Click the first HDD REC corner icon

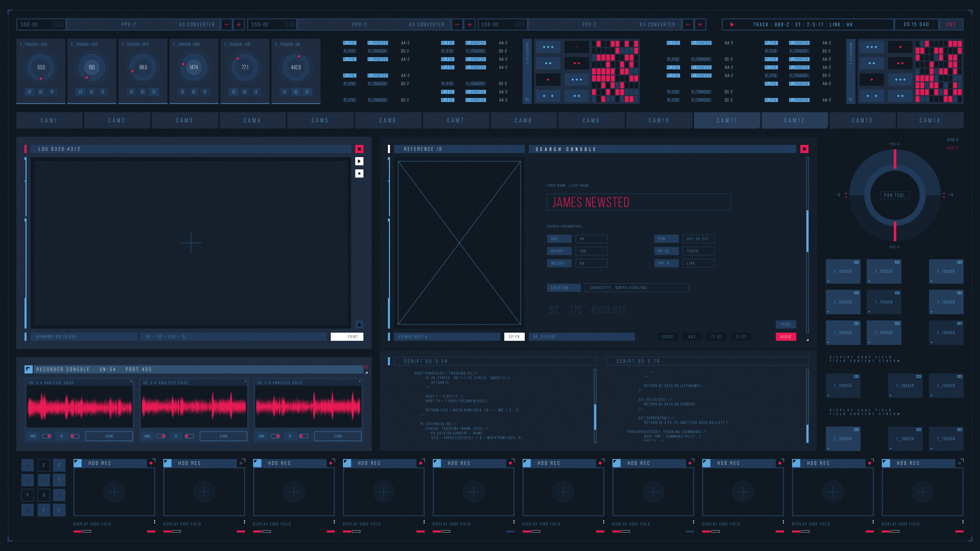(x=78, y=463)
